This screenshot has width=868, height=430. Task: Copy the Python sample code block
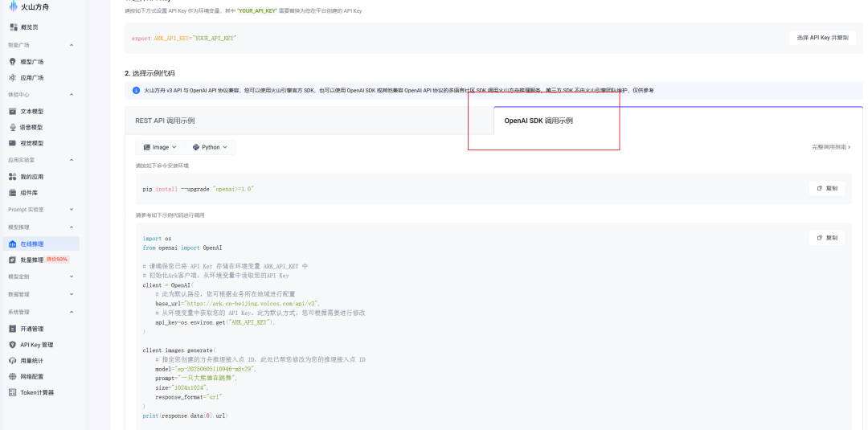[827, 238]
